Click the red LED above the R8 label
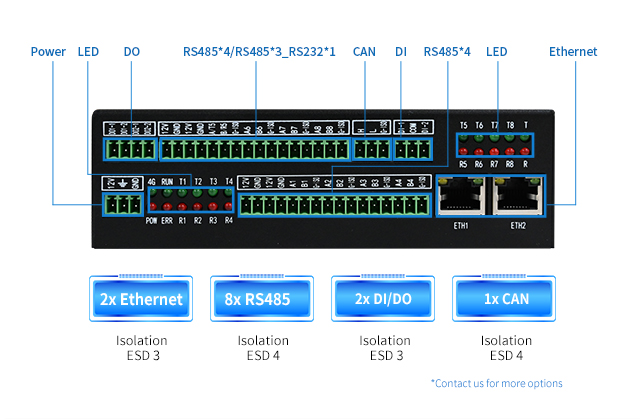The image size is (640, 419). (x=510, y=152)
